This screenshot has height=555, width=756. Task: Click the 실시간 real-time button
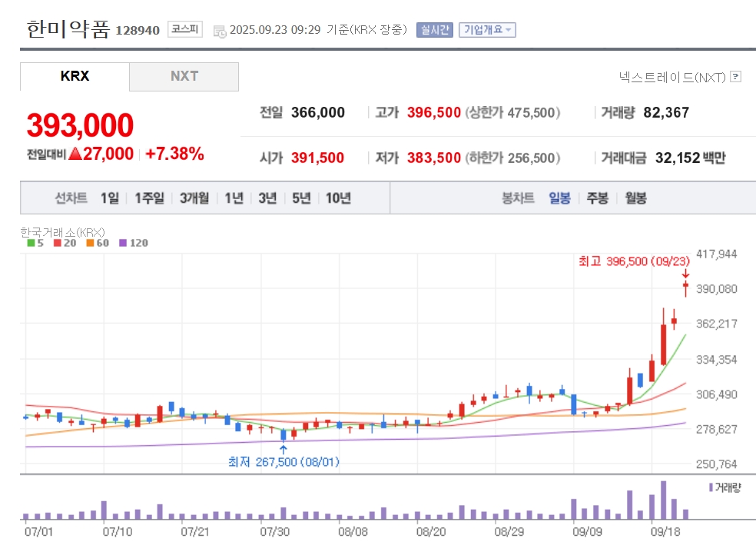point(434,30)
